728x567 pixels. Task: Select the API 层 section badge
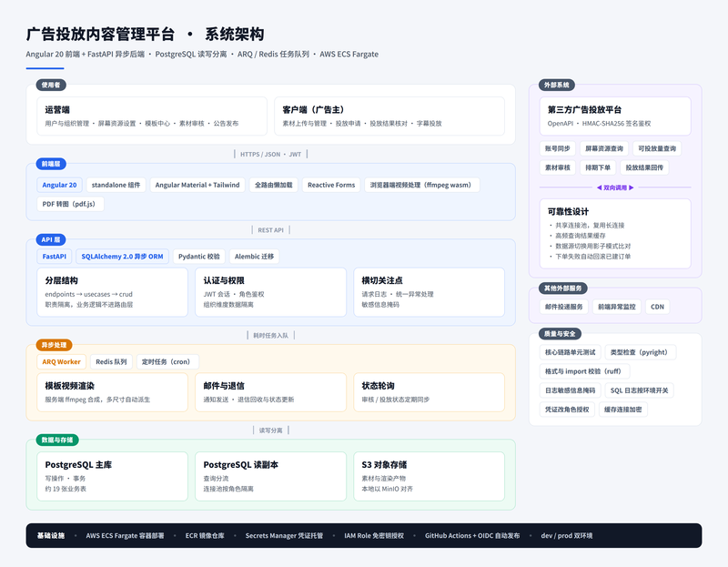pyautogui.click(x=51, y=239)
